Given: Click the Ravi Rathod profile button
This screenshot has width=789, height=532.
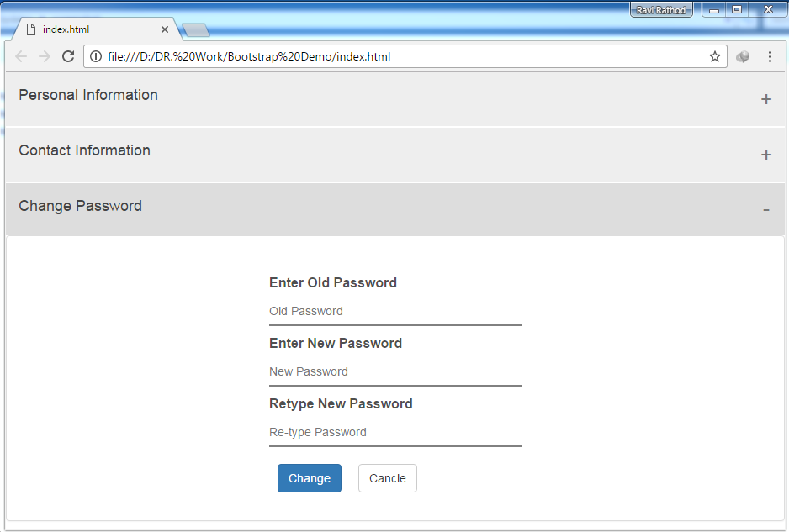Looking at the screenshot, I should [661, 10].
